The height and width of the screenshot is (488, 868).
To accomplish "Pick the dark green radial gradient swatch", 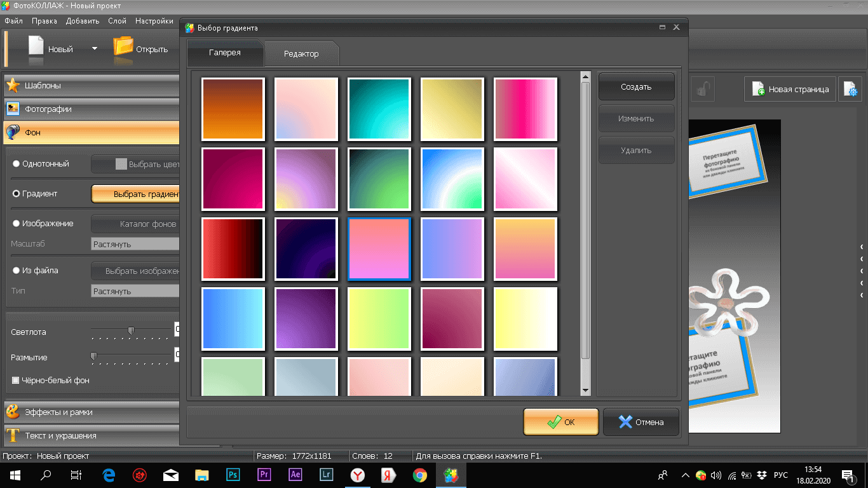I will [x=379, y=179].
